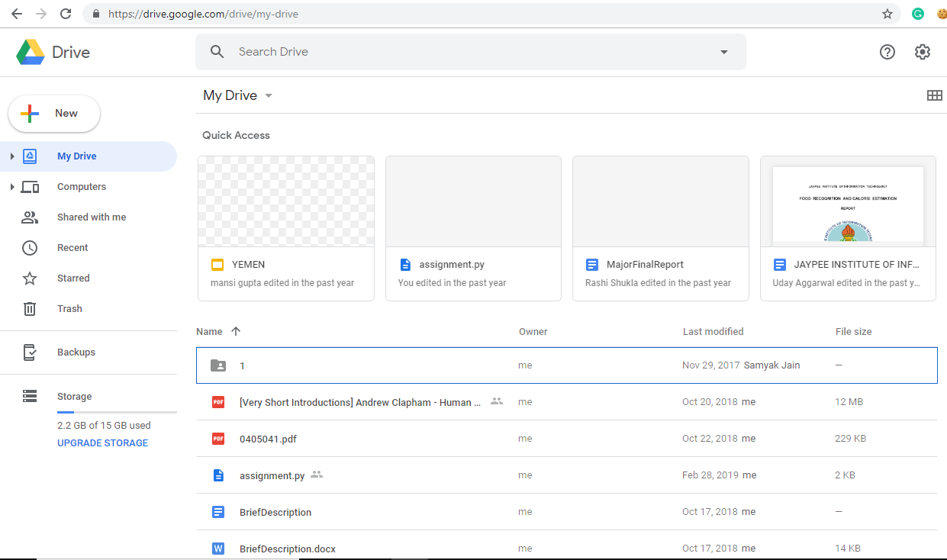
Task: Click the New button
Action: (x=54, y=114)
